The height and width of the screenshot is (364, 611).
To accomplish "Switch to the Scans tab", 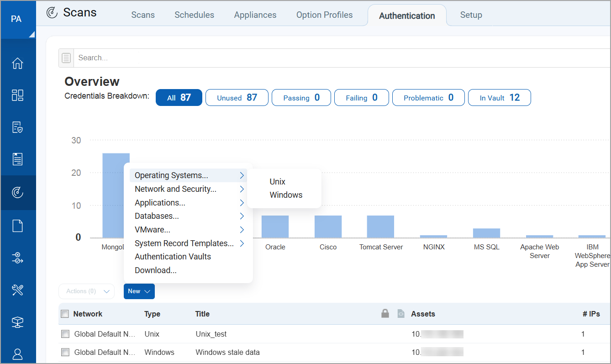I will 143,15.
